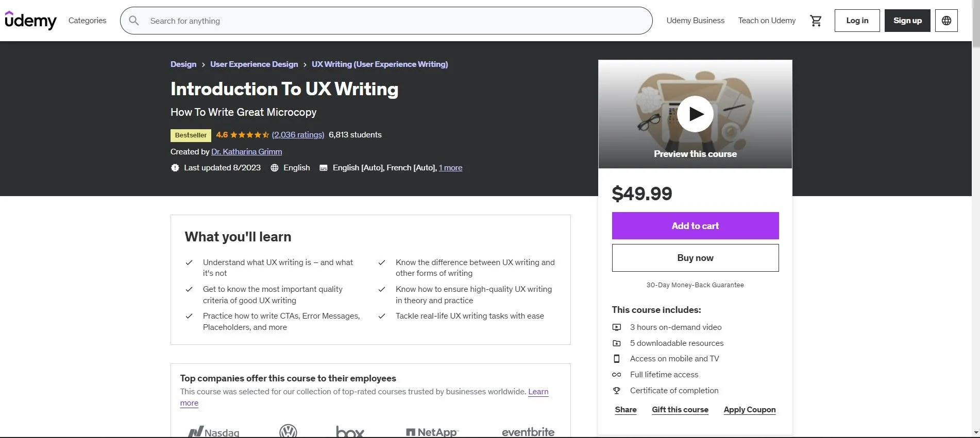Click the Bestseller badge
980x438 pixels.
click(191, 135)
